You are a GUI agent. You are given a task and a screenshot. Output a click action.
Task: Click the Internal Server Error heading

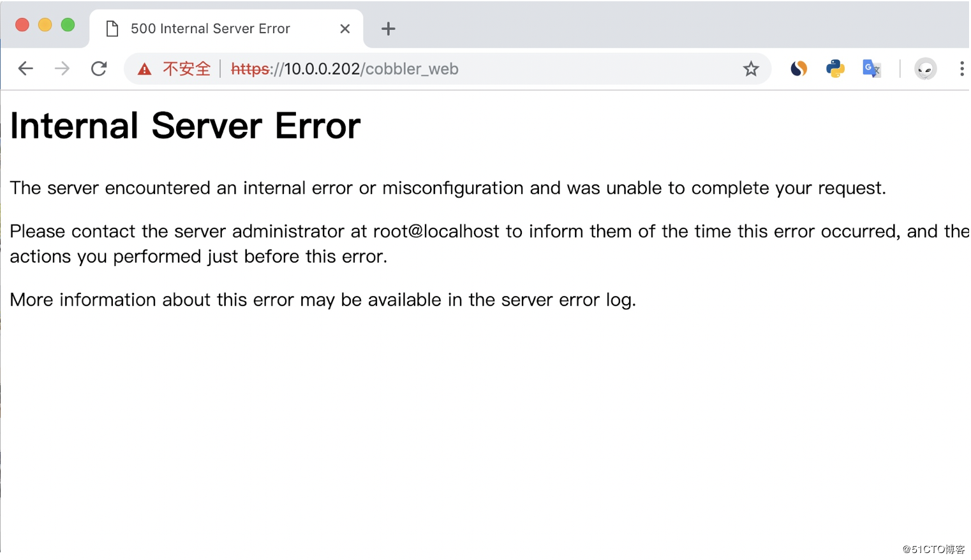click(x=185, y=126)
